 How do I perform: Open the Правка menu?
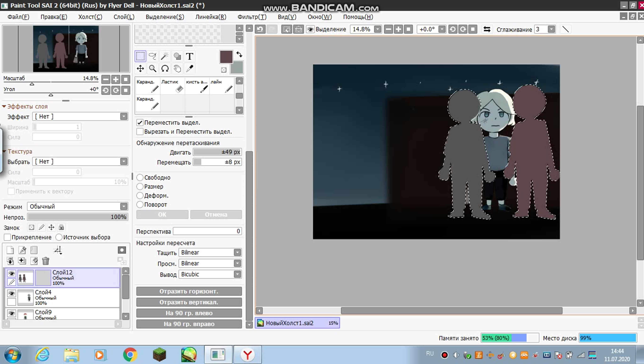coord(54,17)
